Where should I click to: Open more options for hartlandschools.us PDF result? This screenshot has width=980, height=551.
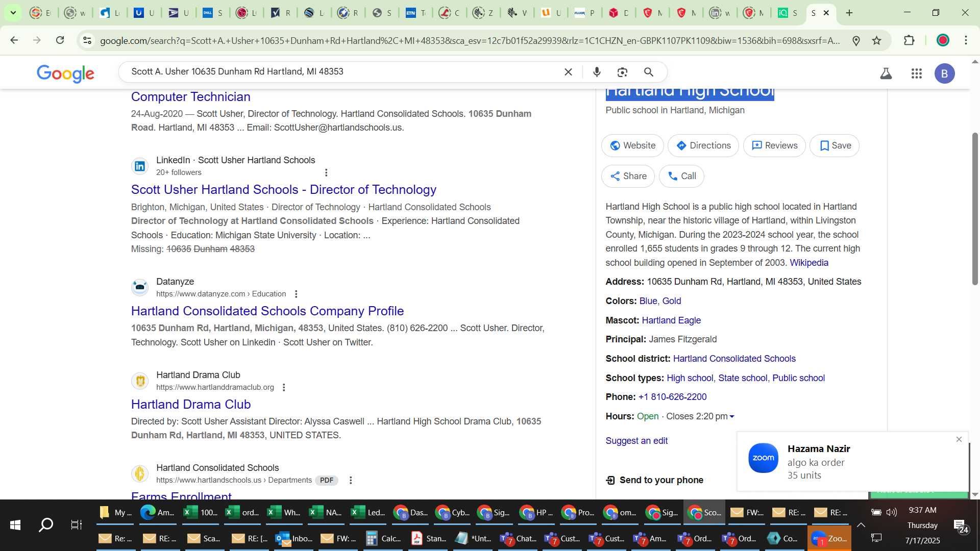[x=351, y=480]
